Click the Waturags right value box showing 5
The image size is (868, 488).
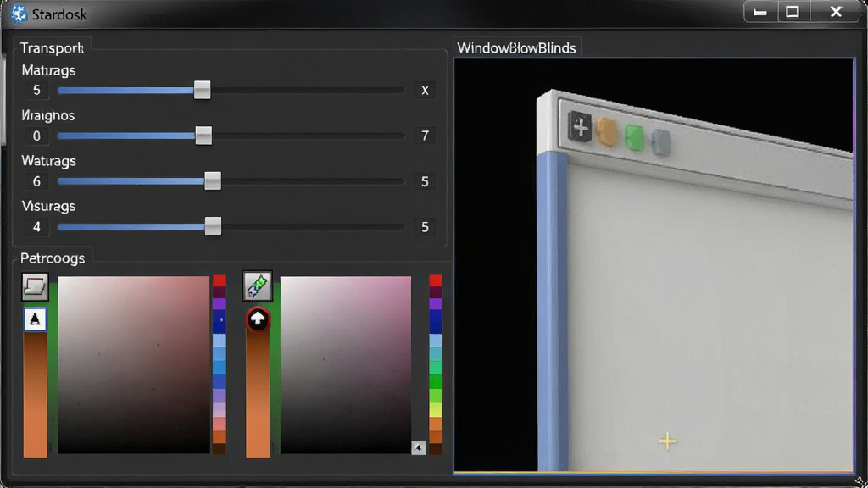coord(425,181)
